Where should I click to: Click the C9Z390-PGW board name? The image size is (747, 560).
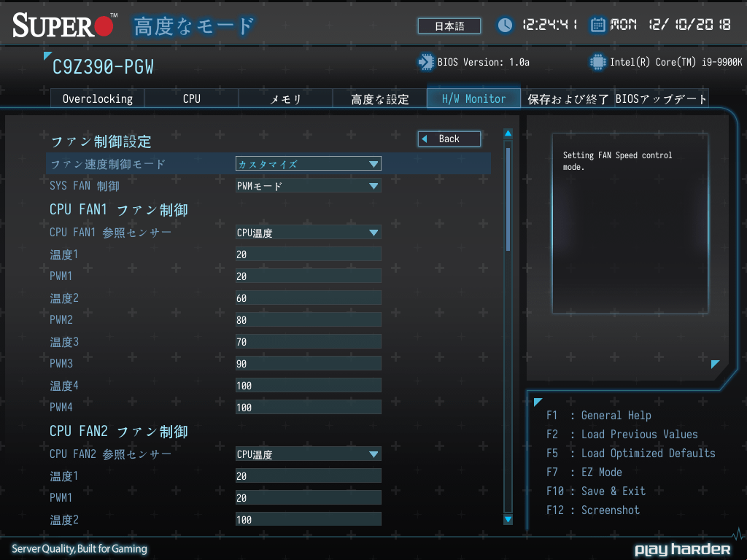coord(103,67)
